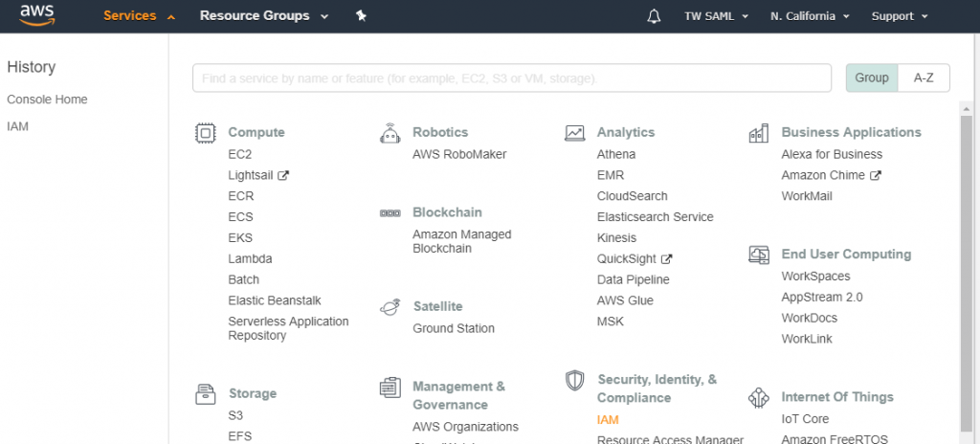
Task: Open Amazon Chime
Action: pyautogui.click(x=823, y=176)
